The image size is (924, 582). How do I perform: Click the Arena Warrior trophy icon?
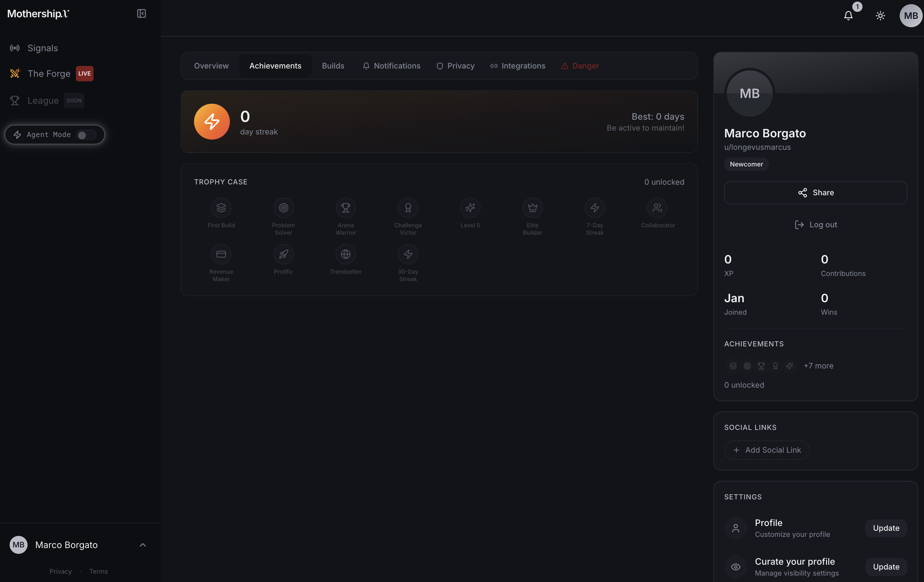345,208
